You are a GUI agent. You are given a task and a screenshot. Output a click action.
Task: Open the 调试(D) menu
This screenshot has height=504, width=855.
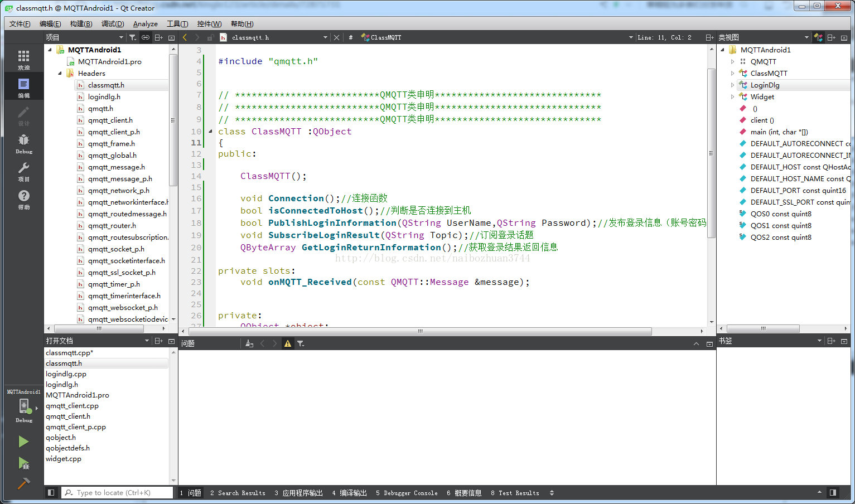pos(113,23)
